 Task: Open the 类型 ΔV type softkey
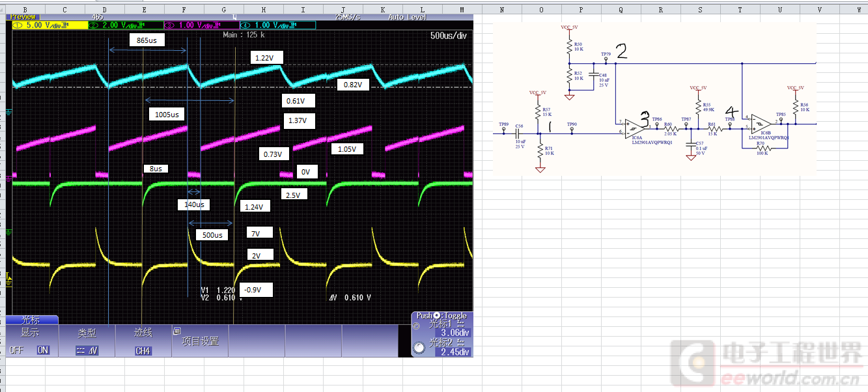tap(87, 341)
